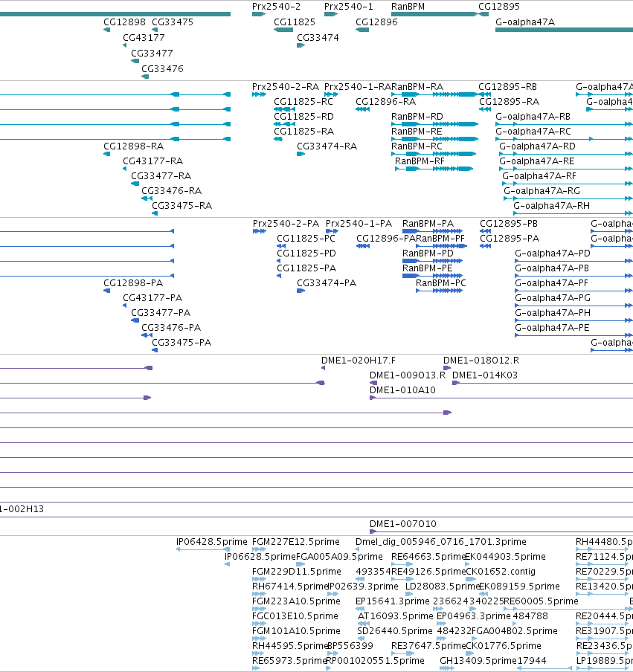Click the CK01652.contig label
Screen dimensions: 633x672
click(501, 572)
